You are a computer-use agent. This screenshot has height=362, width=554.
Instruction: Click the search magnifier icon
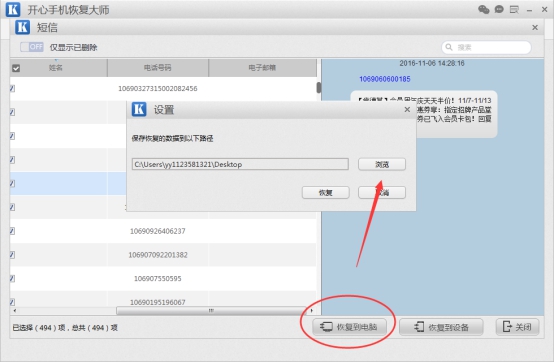(449, 47)
